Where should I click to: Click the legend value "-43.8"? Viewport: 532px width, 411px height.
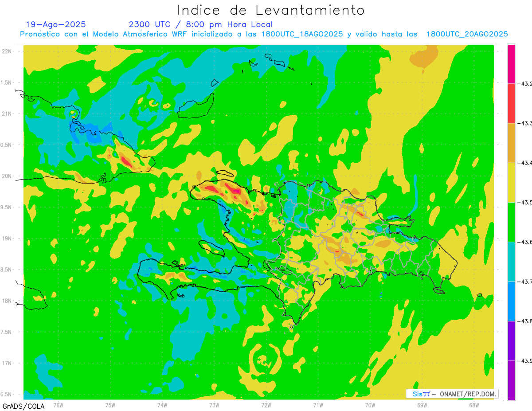click(525, 321)
